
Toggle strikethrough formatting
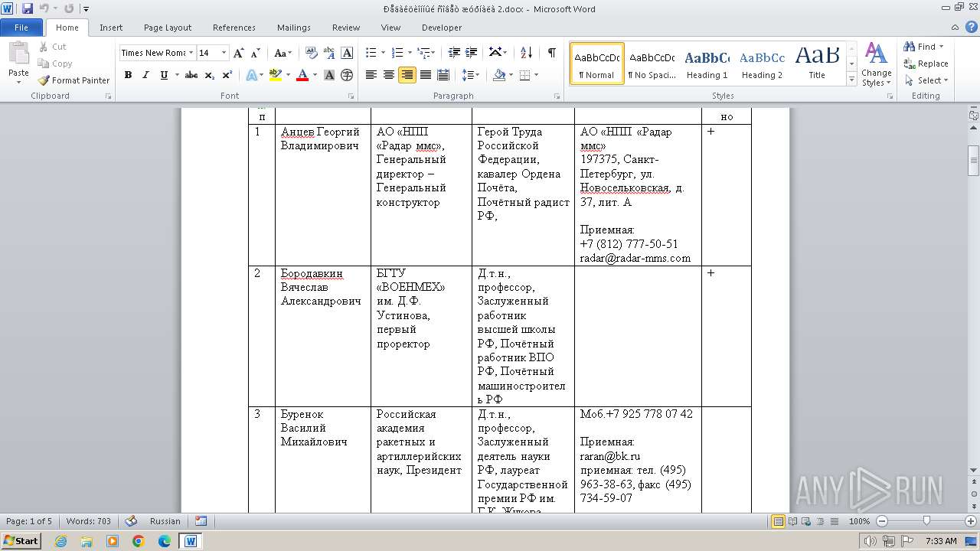point(191,75)
